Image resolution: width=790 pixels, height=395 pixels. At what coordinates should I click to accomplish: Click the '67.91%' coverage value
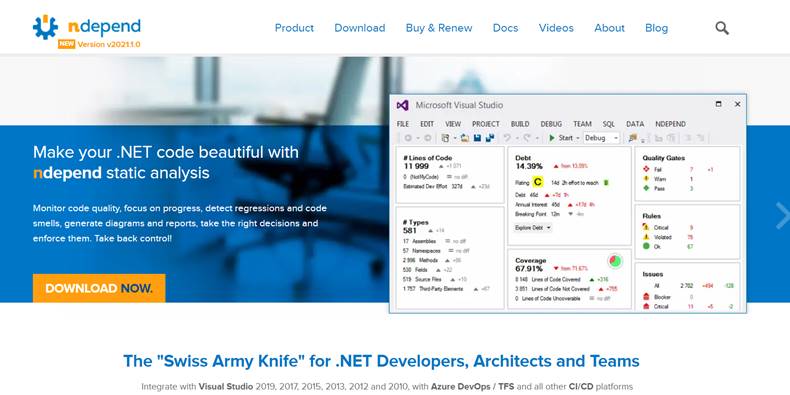tap(529, 269)
